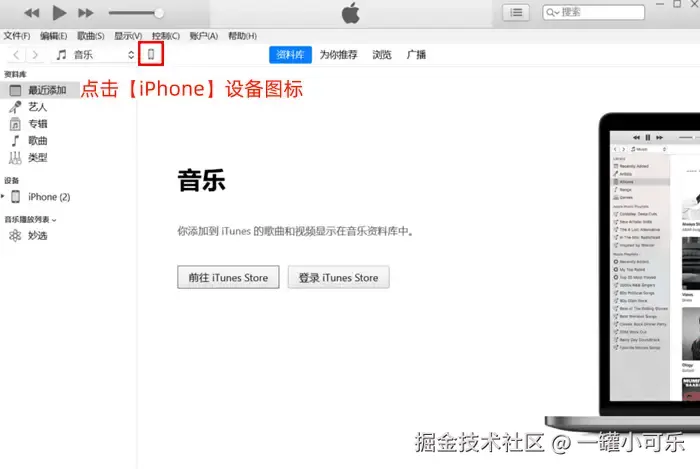700x469 pixels.
Task: Switch to the 为你推荐 tab
Action: click(338, 55)
